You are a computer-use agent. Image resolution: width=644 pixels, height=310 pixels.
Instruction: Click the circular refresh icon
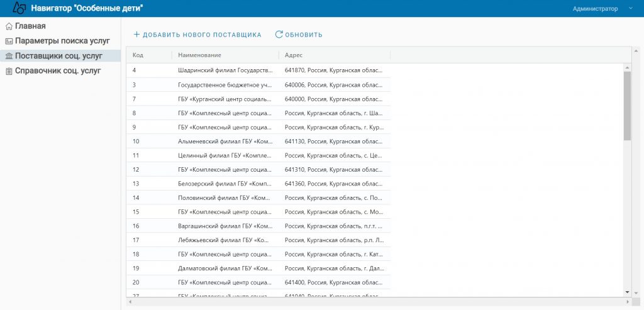point(279,35)
